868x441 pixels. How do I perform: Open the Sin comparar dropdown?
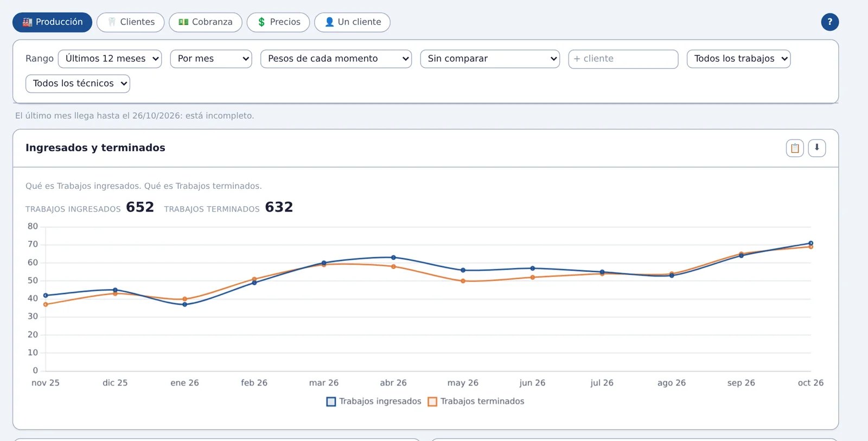(x=490, y=59)
